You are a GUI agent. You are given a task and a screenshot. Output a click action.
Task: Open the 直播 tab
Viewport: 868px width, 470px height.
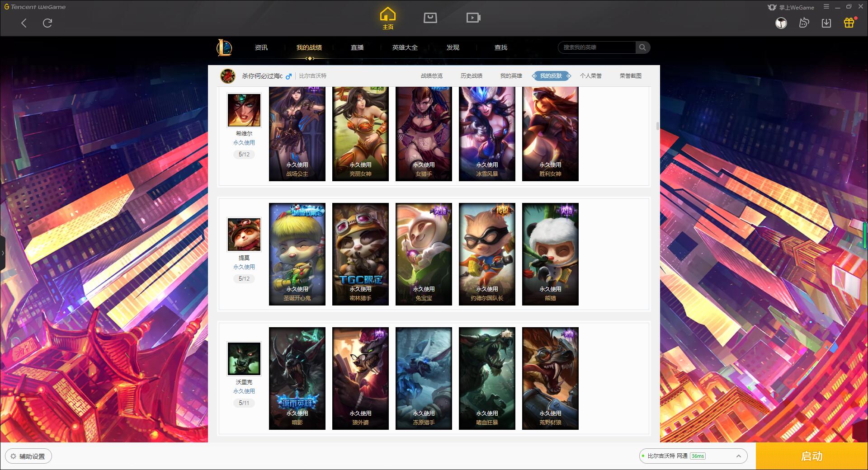pyautogui.click(x=357, y=47)
